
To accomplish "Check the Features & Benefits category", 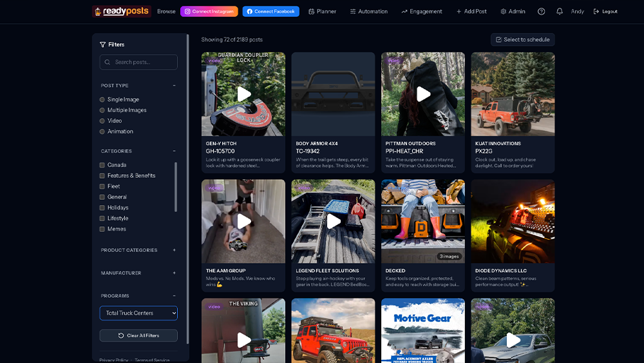I will pos(102,175).
